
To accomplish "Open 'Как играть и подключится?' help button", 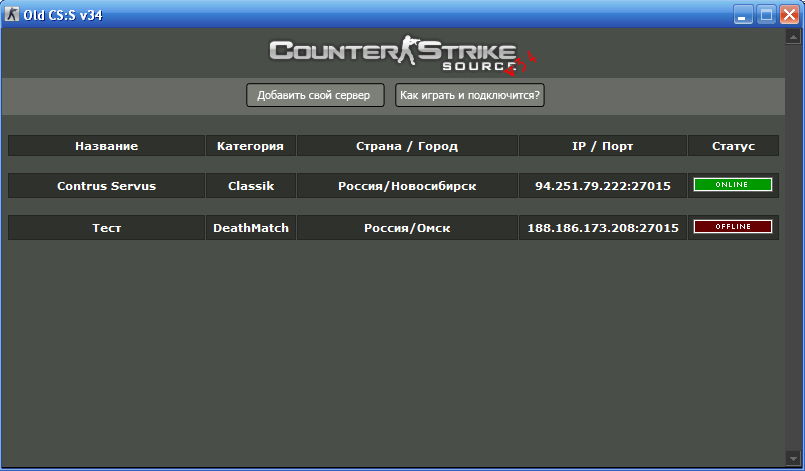I will (470, 95).
